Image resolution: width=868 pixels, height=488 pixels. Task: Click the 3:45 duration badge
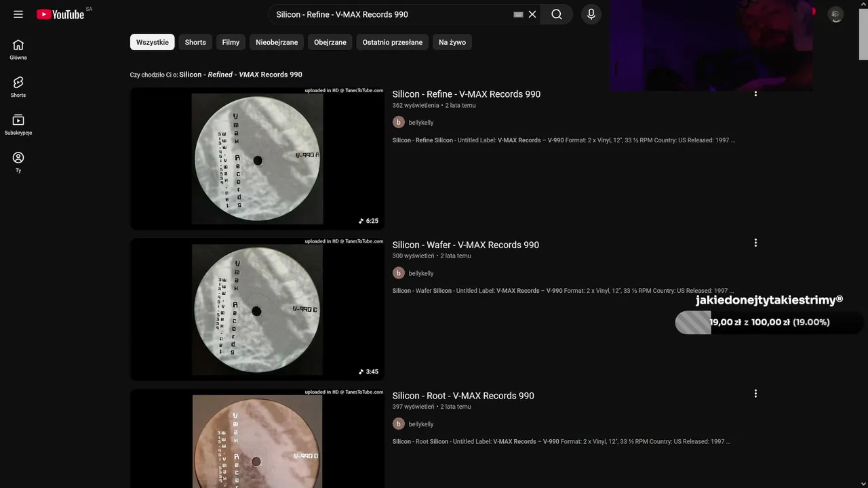point(369,371)
